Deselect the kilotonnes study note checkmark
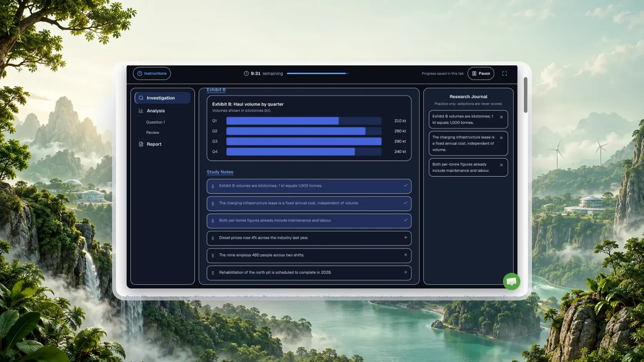This screenshot has height=362, width=644. 406,185
